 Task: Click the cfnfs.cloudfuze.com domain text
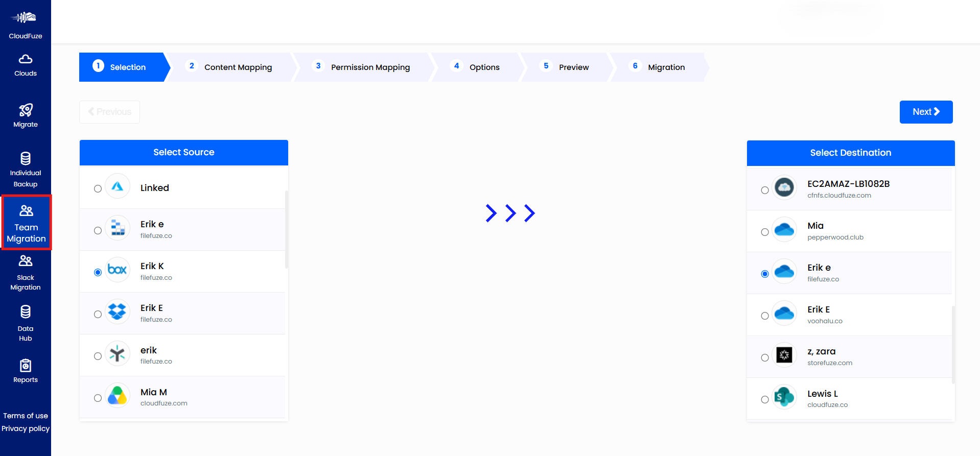(x=839, y=196)
